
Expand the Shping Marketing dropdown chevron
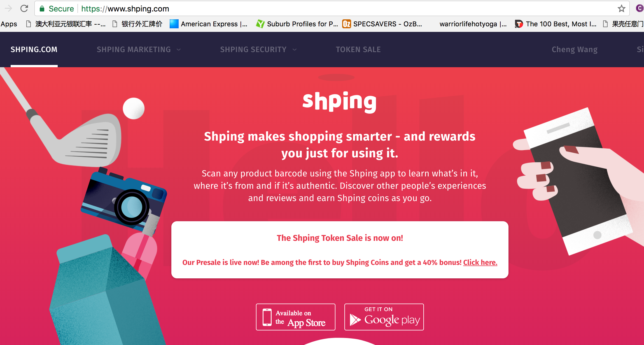click(179, 50)
